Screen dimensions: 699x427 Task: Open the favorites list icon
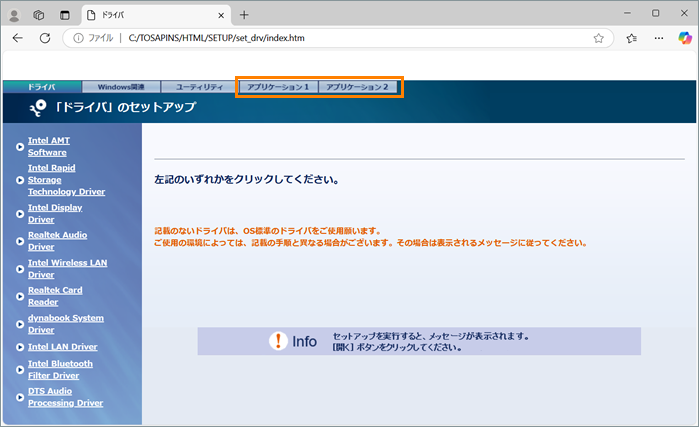tap(631, 38)
